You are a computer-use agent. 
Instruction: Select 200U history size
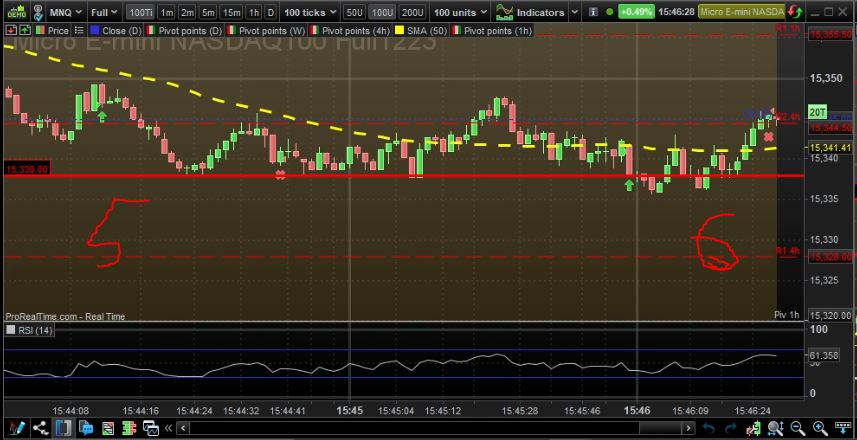(x=412, y=12)
